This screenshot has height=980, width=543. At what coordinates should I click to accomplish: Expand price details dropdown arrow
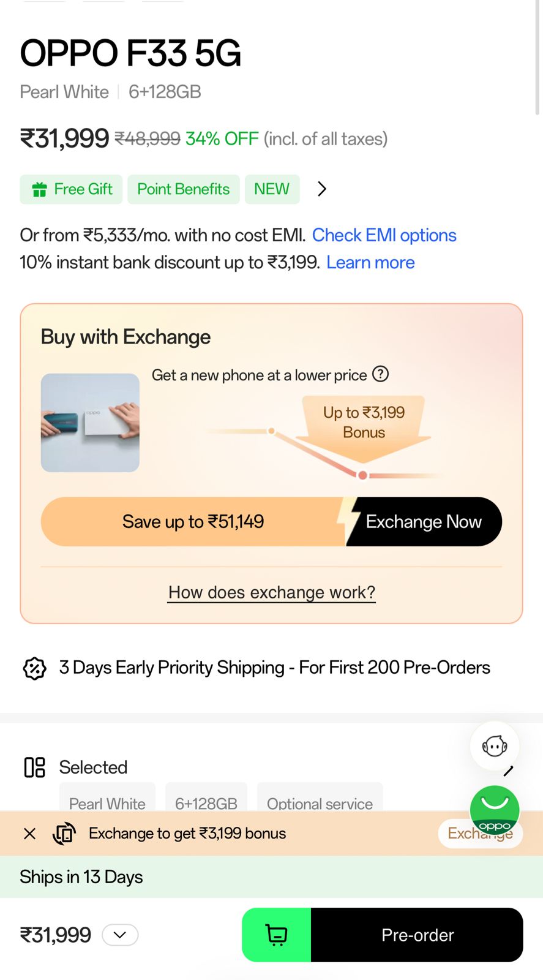point(120,935)
